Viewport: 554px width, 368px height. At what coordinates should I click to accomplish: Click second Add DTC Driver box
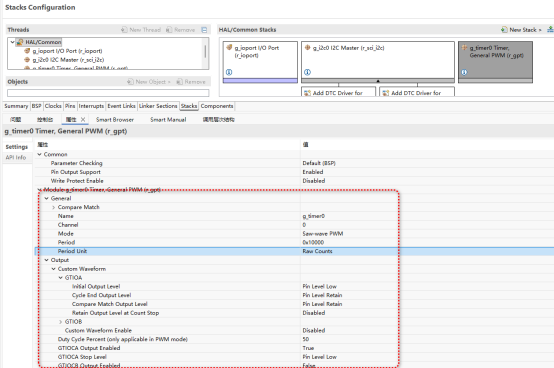pos(417,92)
